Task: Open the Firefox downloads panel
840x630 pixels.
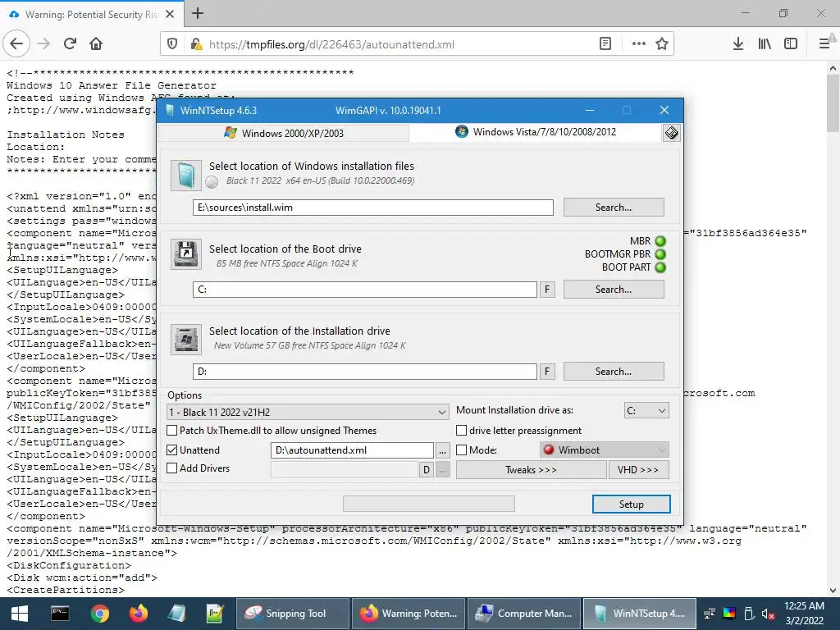Action: point(738,44)
